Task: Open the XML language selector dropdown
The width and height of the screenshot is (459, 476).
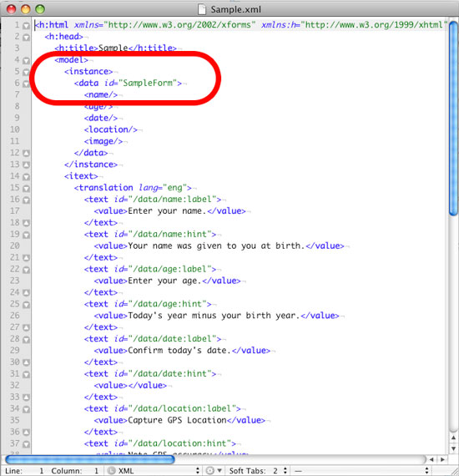Action: pyautogui.click(x=154, y=470)
